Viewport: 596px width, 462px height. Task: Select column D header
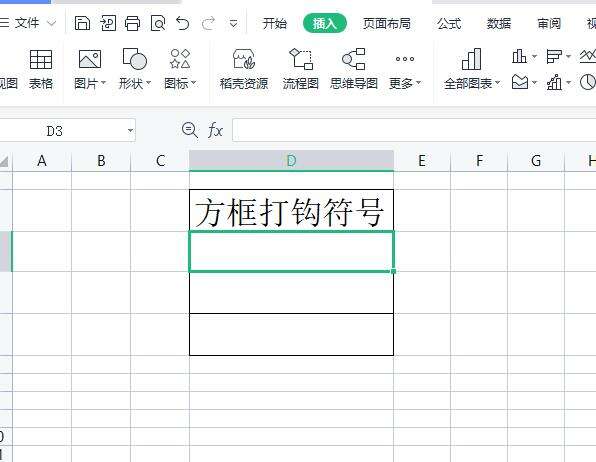point(292,161)
